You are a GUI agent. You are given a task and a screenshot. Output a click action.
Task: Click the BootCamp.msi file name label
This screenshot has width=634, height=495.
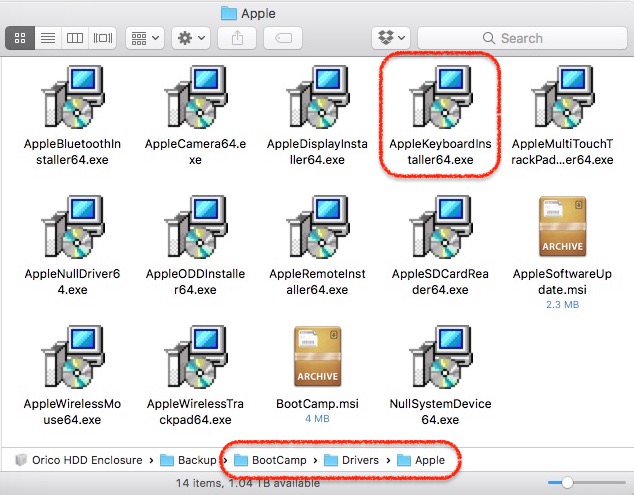coord(317,404)
